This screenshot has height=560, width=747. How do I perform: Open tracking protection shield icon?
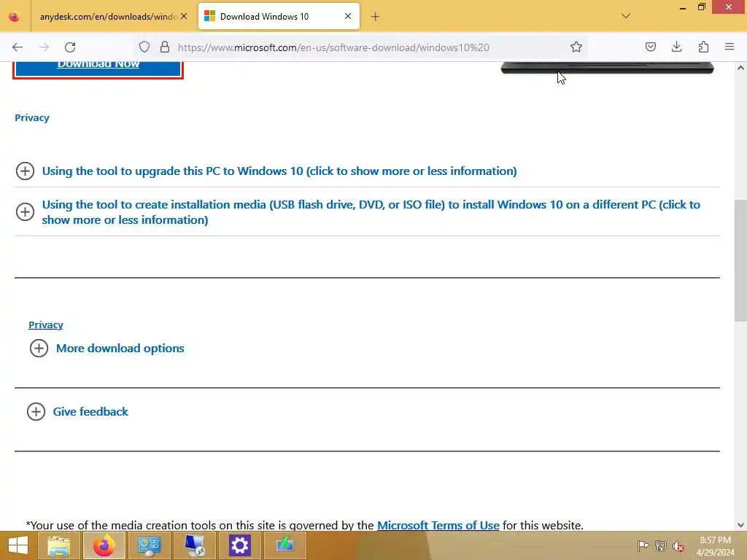pyautogui.click(x=144, y=47)
